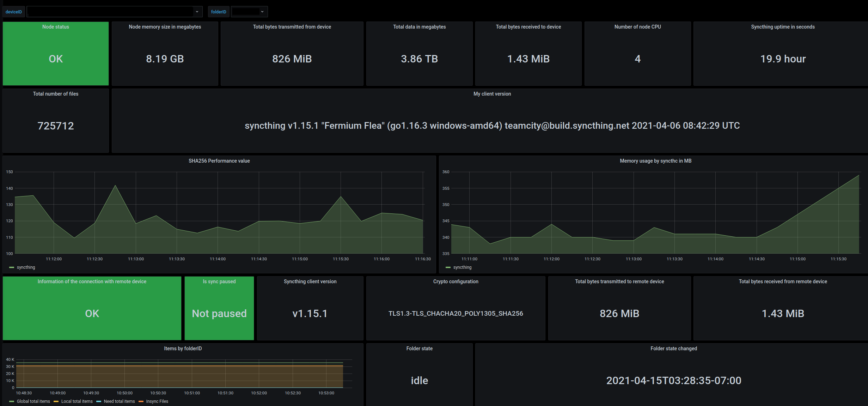868x406 pixels.
Task: Click green series icon in Memory usage legend
Action: [x=448, y=267]
